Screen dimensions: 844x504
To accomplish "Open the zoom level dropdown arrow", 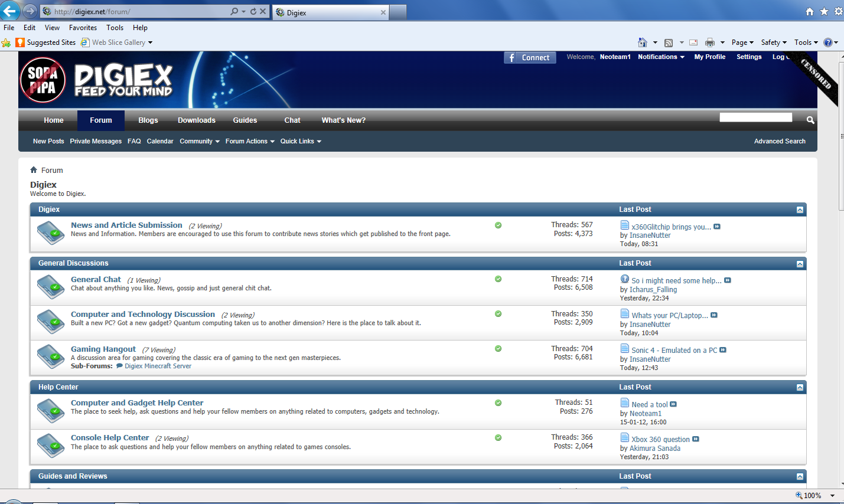I will [x=832, y=496].
